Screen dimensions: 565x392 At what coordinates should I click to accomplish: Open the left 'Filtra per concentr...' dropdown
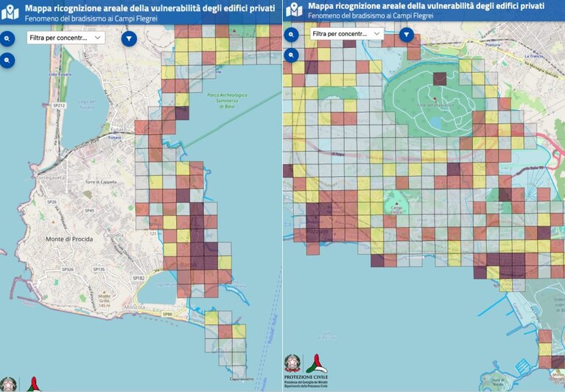[66, 38]
